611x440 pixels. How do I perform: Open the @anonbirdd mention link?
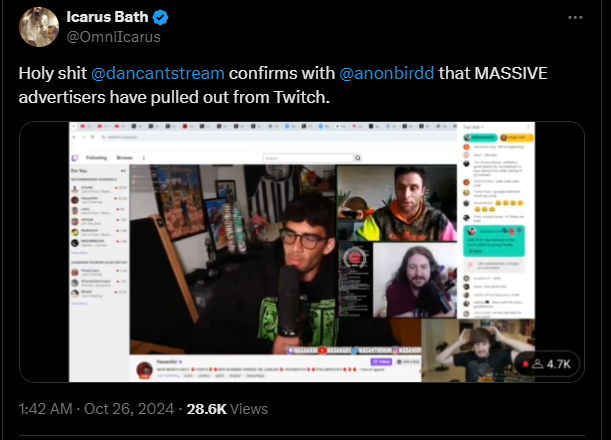387,73
